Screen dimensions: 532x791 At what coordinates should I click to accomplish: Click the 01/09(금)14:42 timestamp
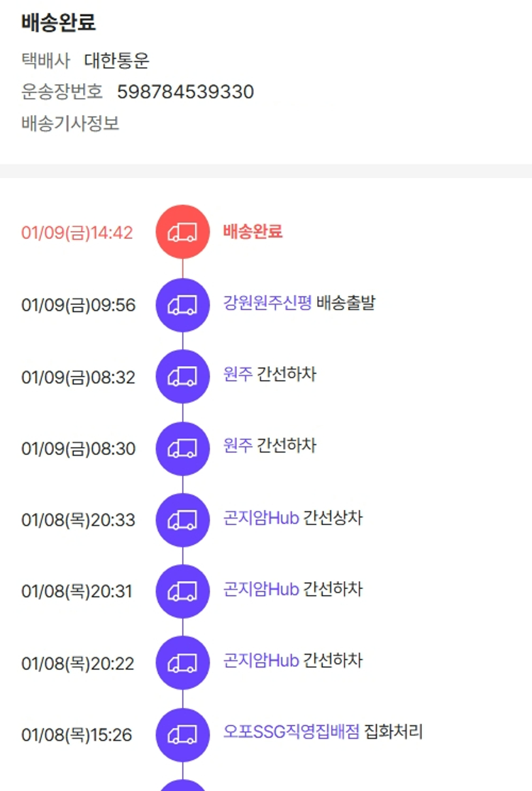click(77, 233)
